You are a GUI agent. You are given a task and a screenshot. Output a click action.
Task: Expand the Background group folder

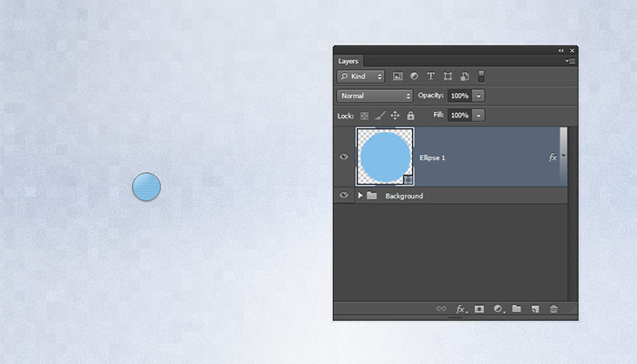point(360,196)
